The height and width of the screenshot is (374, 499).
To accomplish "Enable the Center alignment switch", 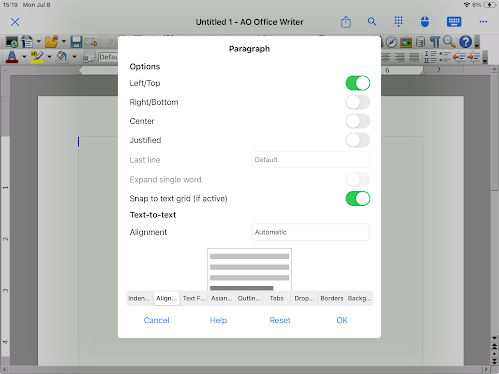I will (358, 121).
